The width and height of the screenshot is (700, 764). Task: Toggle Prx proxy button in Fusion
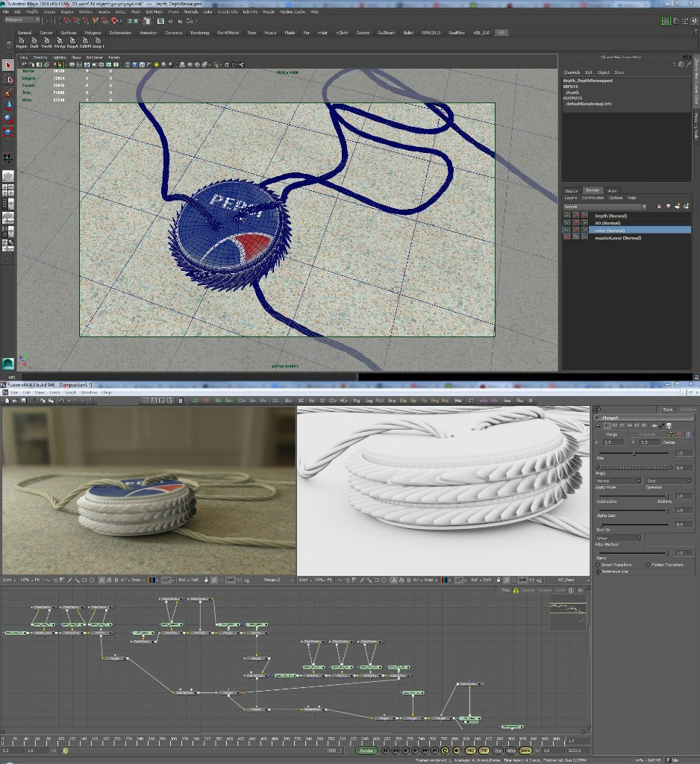click(x=498, y=751)
